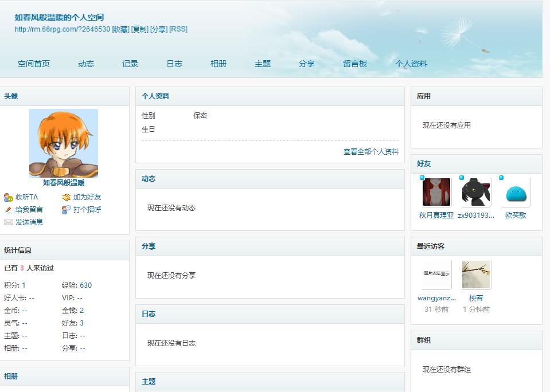Go to 日志 navigation tab
The height and width of the screenshot is (392, 550).
[174, 64]
